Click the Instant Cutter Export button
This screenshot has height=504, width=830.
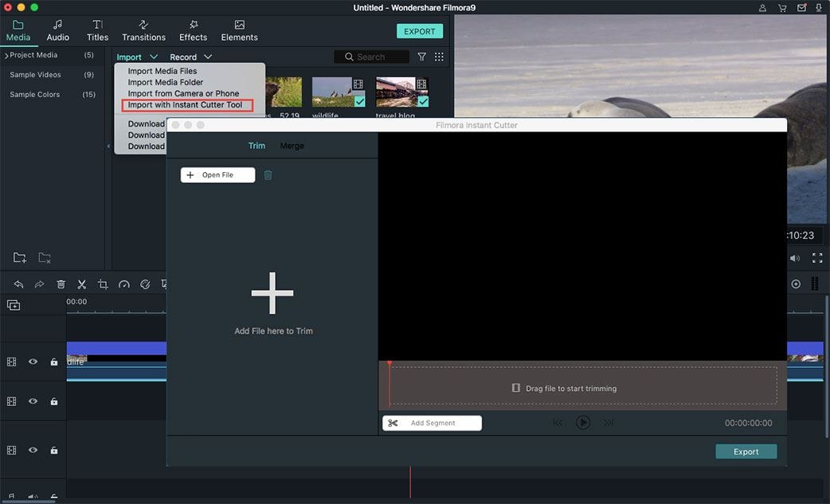click(746, 451)
